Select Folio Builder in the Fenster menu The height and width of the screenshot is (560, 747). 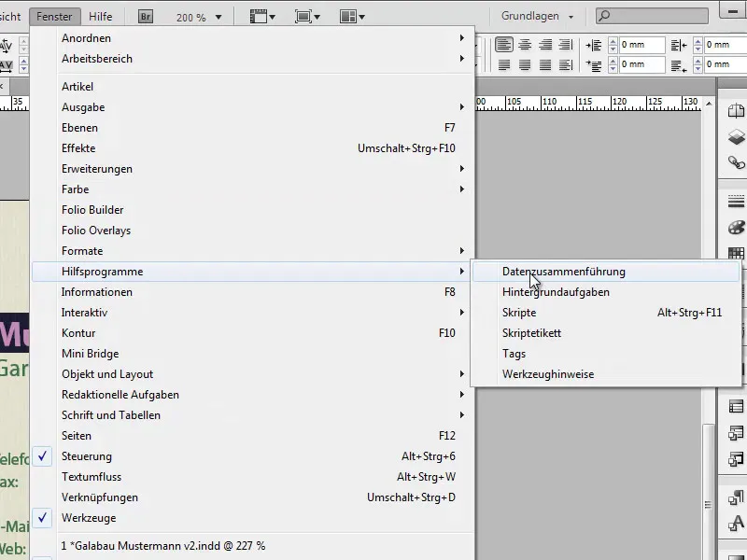coord(253,209)
